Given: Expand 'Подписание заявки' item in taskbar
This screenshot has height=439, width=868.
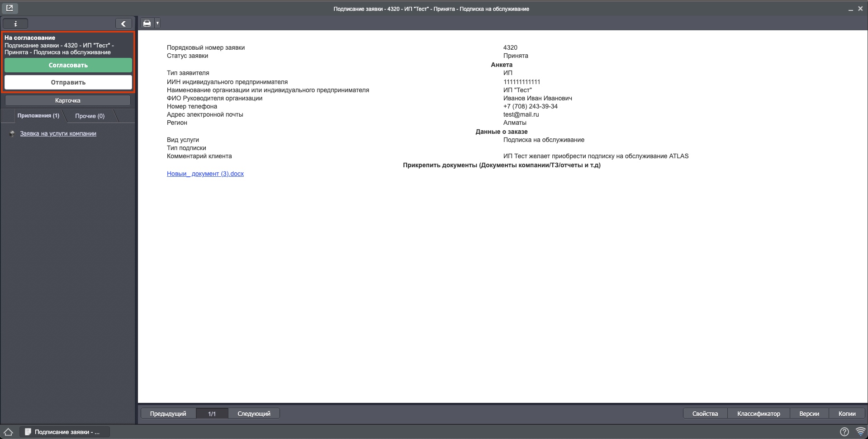Looking at the screenshot, I should pyautogui.click(x=65, y=432).
